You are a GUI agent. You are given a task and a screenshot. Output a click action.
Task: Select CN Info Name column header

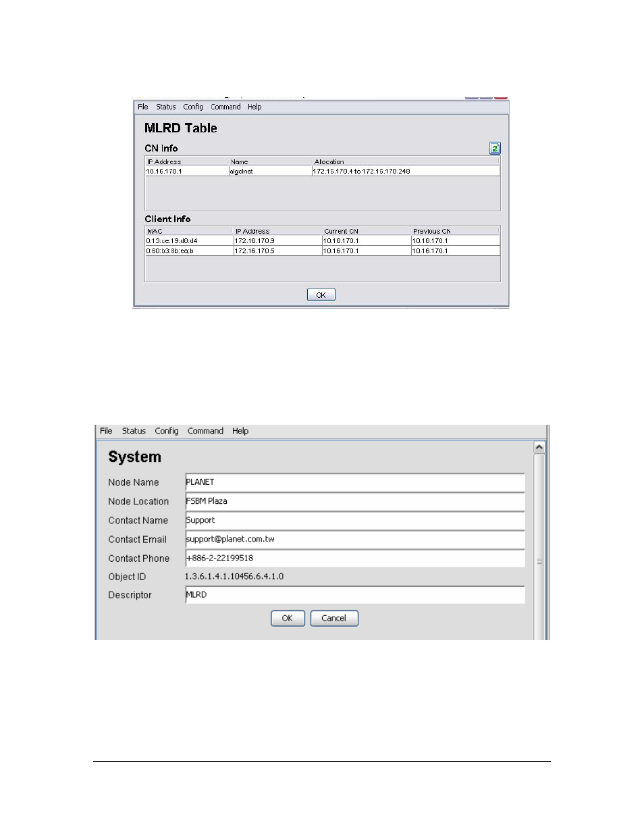[x=270, y=162]
